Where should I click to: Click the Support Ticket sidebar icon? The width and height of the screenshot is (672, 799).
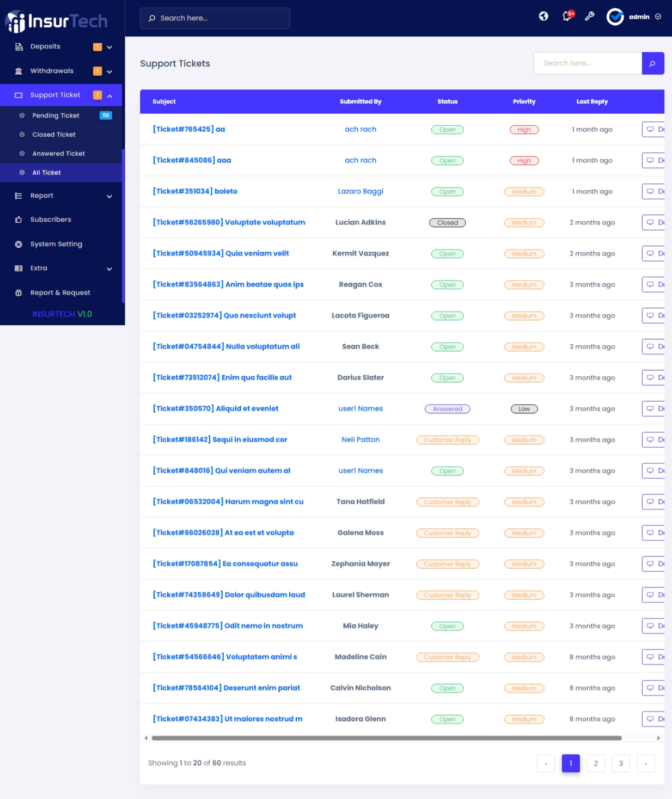point(19,95)
